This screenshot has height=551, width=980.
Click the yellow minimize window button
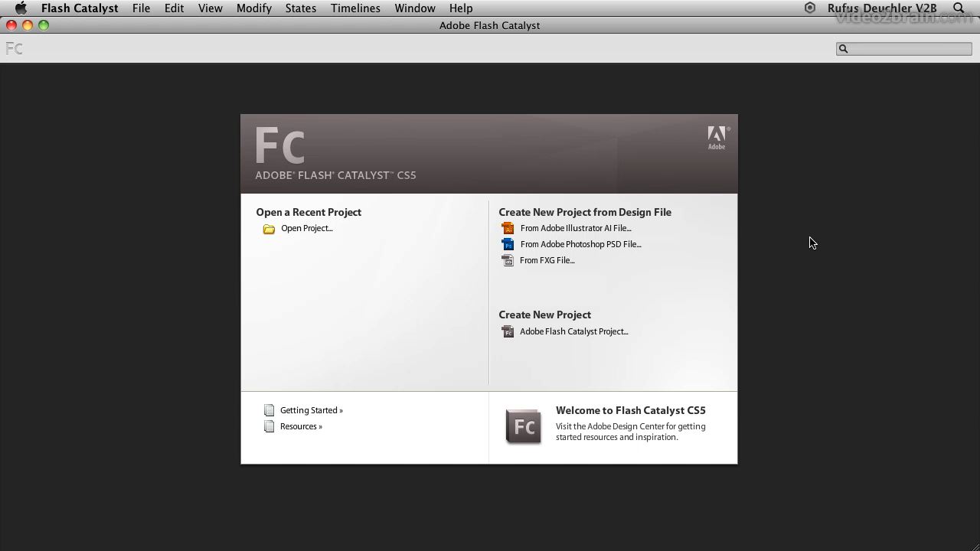(28, 25)
